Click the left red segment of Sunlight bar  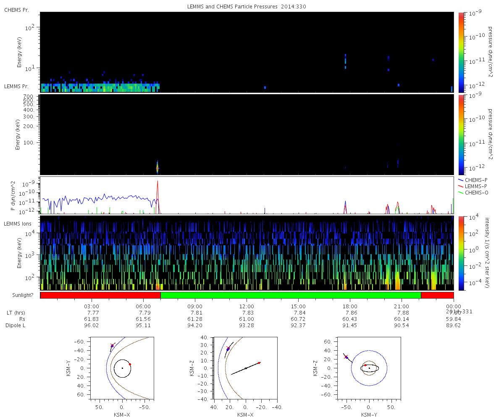pyautogui.click(x=100, y=295)
